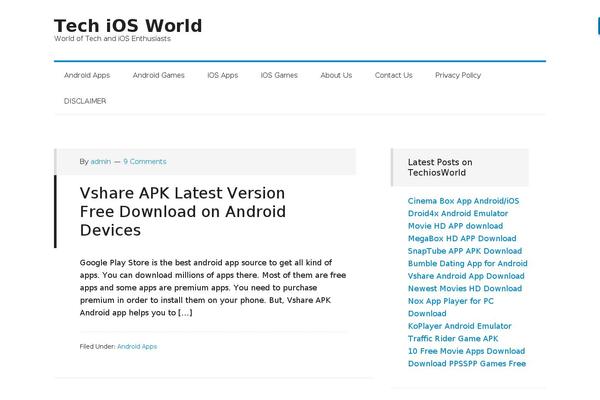Click Android Apps under Filed Under
600x400 pixels.
pyautogui.click(x=137, y=346)
